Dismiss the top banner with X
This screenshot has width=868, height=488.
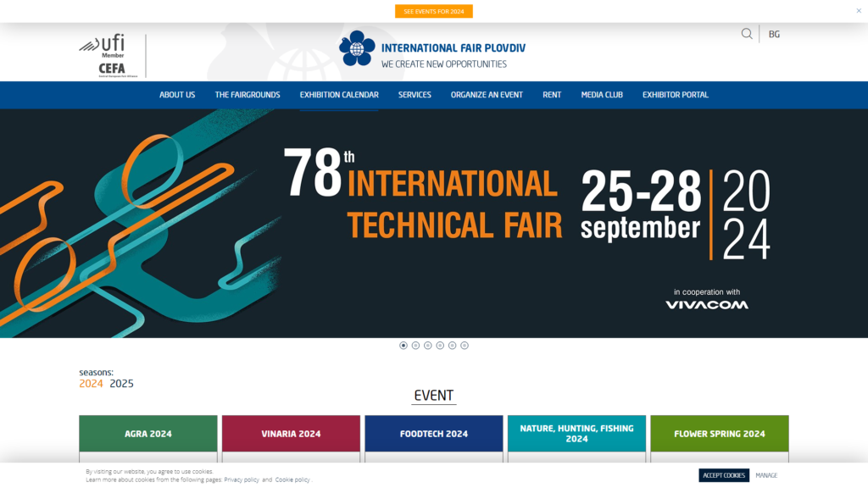click(x=859, y=10)
